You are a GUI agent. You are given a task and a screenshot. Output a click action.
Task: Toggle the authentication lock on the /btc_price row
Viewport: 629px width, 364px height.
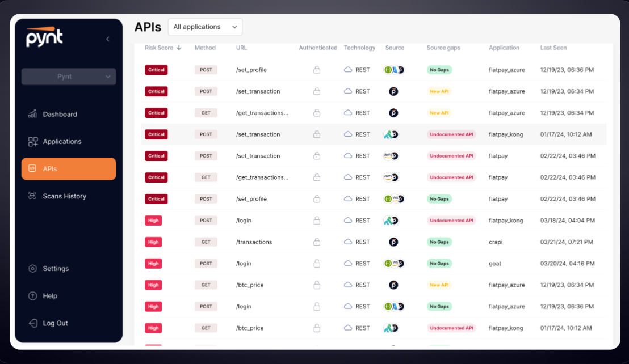[317, 285]
